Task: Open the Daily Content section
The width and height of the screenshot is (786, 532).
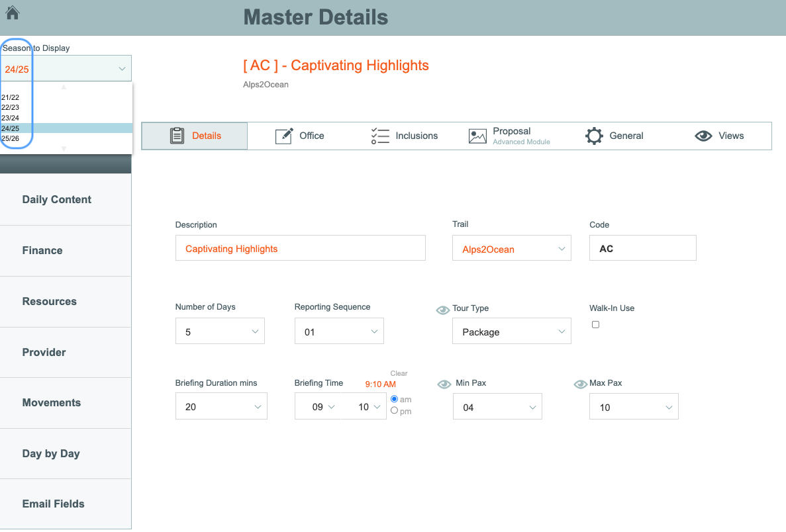Action: [66, 199]
